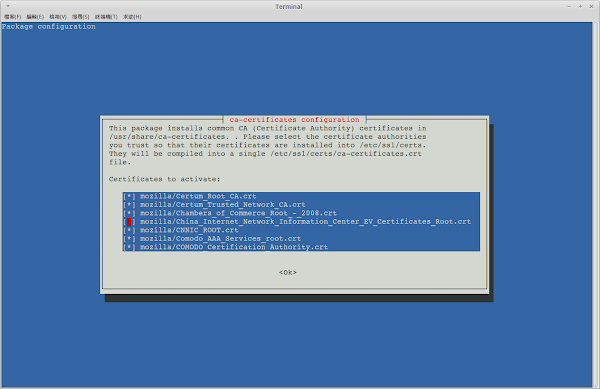Open the Terminal (T) menu
Screen dimensions: 600x389
pyautogui.click(x=106, y=17)
